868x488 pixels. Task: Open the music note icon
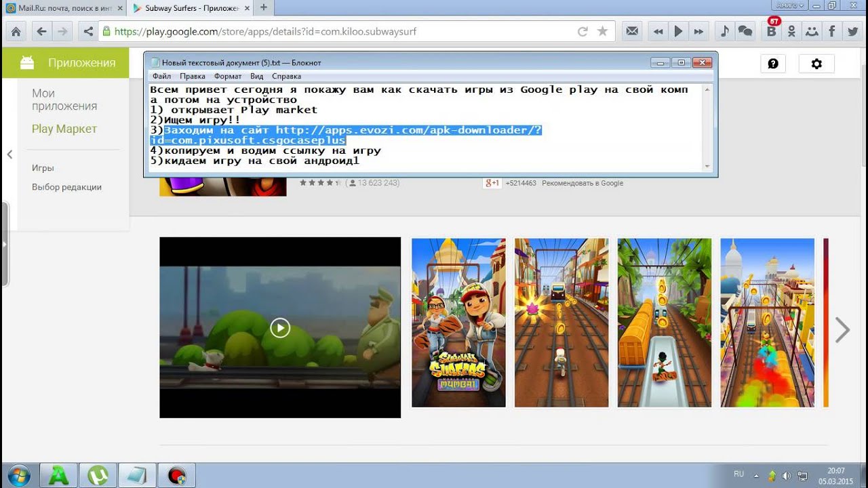point(725,31)
